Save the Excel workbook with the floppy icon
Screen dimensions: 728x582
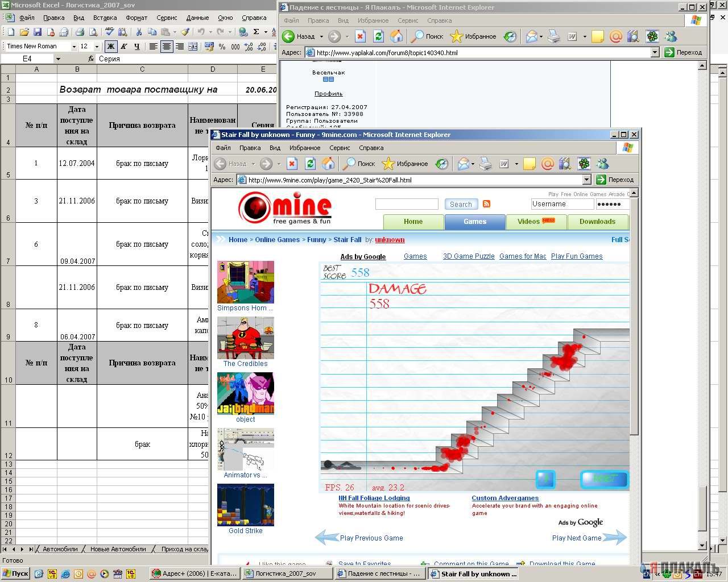point(37,32)
